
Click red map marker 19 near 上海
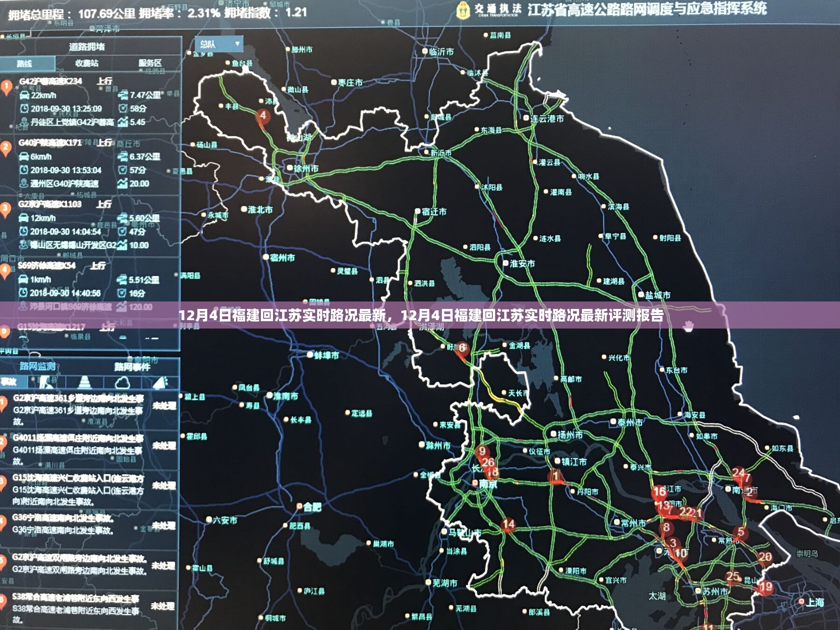click(766, 587)
